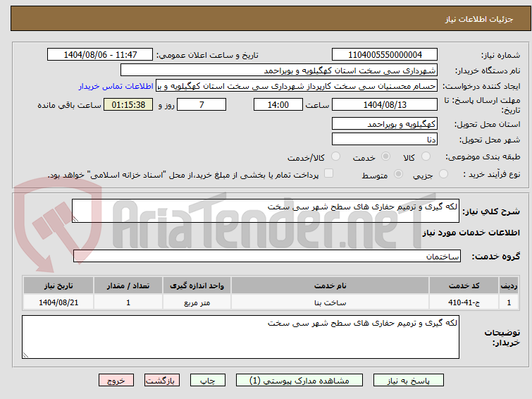532x399 pixels.
Task: Click the شماره نیاز number field
Action: click(385, 55)
